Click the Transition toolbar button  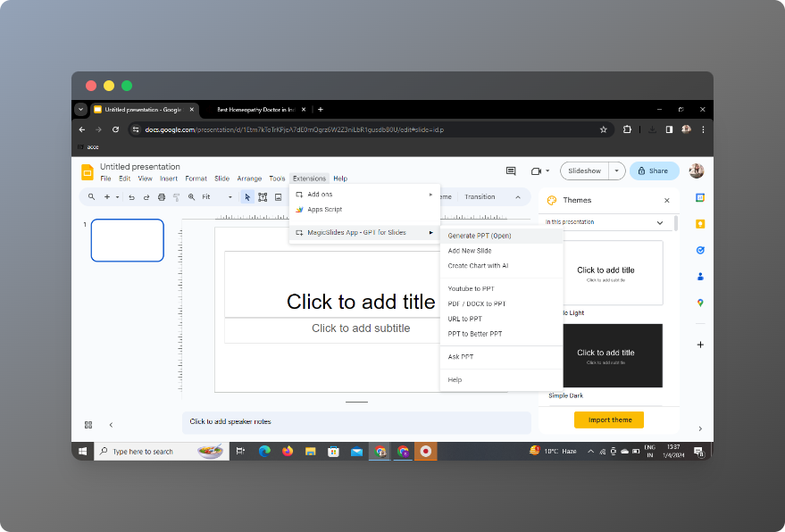coord(480,197)
